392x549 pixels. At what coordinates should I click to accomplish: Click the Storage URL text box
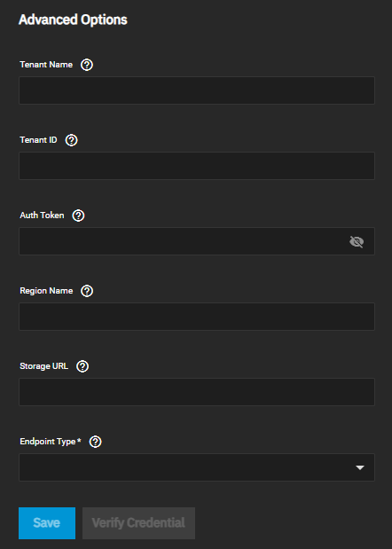tap(197, 392)
